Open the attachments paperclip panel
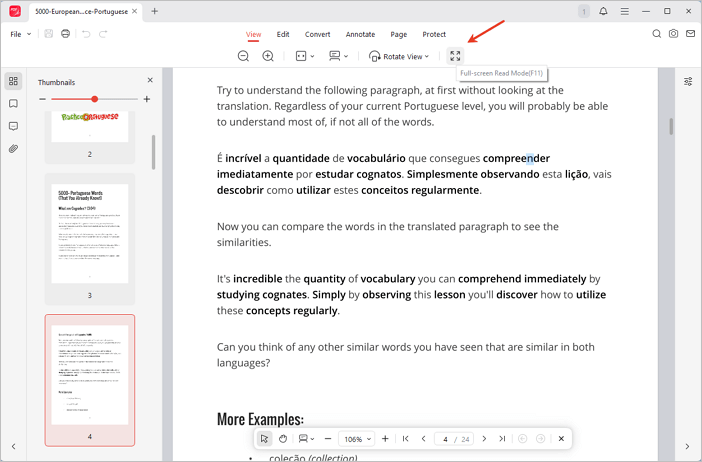This screenshot has width=702, height=462. coord(13,149)
